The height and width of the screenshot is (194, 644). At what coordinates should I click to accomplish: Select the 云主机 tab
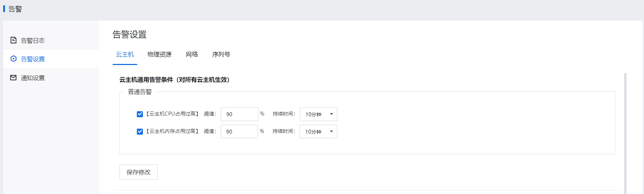pyautogui.click(x=125, y=54)
